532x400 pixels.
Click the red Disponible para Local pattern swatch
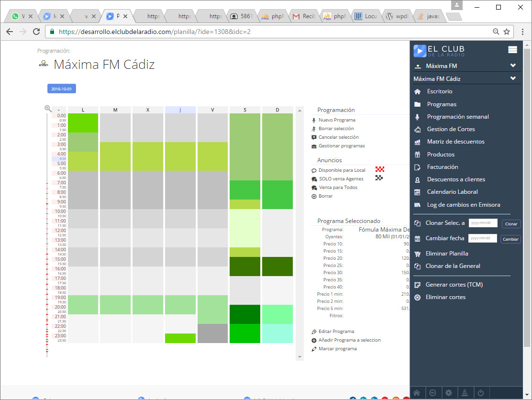(380, 169)
